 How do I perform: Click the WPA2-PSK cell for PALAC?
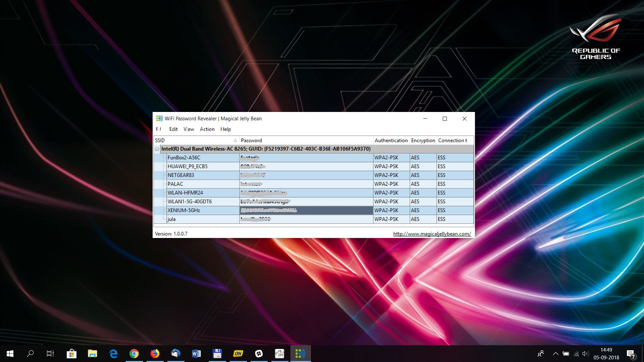391,184
